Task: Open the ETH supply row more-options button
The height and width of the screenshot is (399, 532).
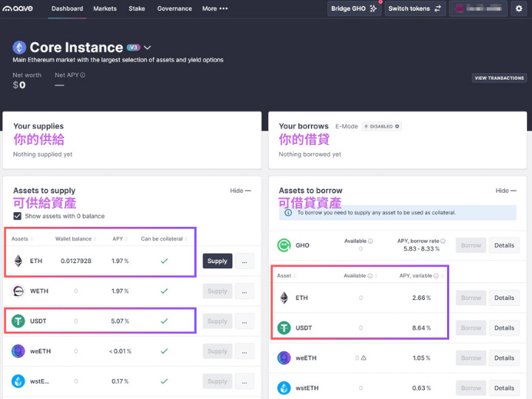Action: click(x=245, y=261)
